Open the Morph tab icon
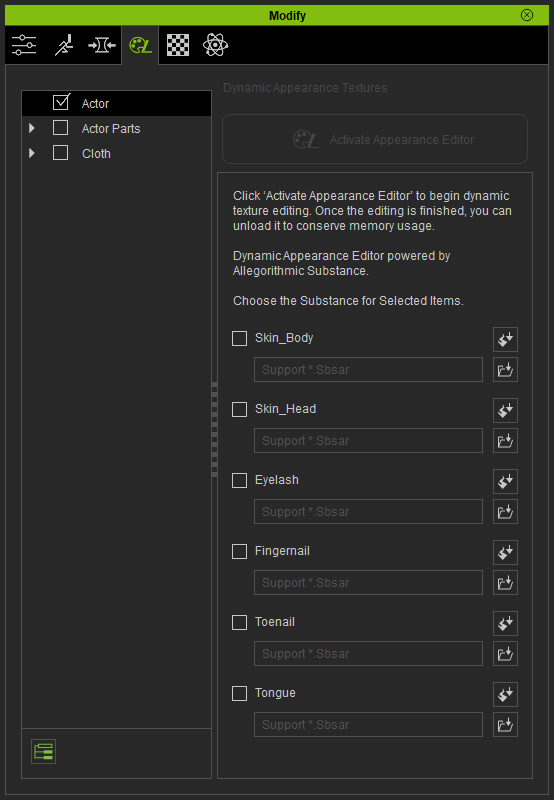Viewport: 554px width, 800px height. [x=102, y=45]
